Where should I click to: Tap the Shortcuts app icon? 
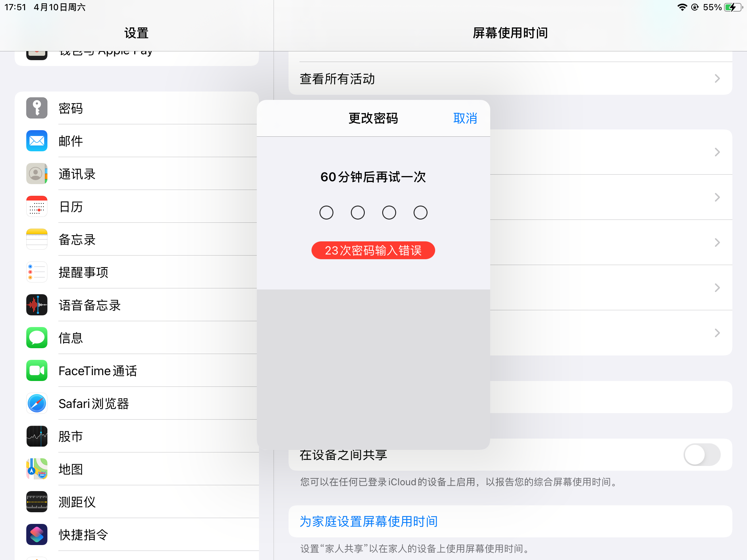37,535
